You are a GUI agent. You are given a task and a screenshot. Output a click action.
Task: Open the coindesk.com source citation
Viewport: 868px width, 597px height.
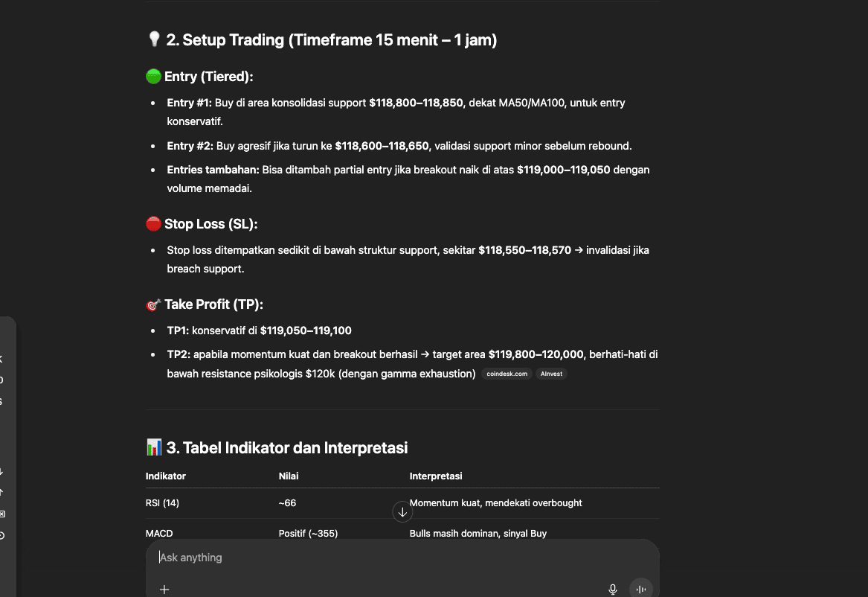click(x=507, y=374)
